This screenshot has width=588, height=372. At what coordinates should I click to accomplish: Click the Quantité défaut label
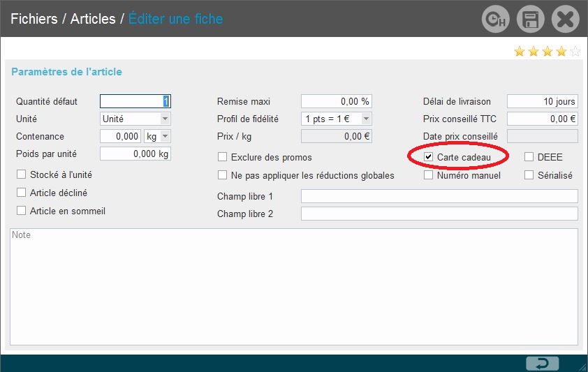click(47, 101)
